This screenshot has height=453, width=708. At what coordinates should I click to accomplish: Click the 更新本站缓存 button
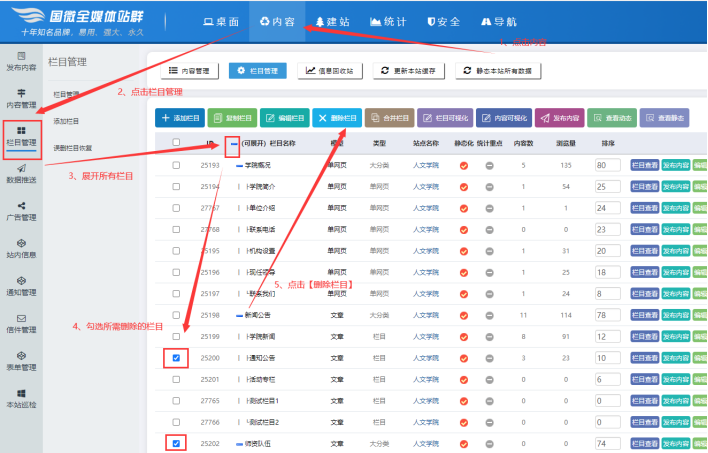tap(409, 71)
